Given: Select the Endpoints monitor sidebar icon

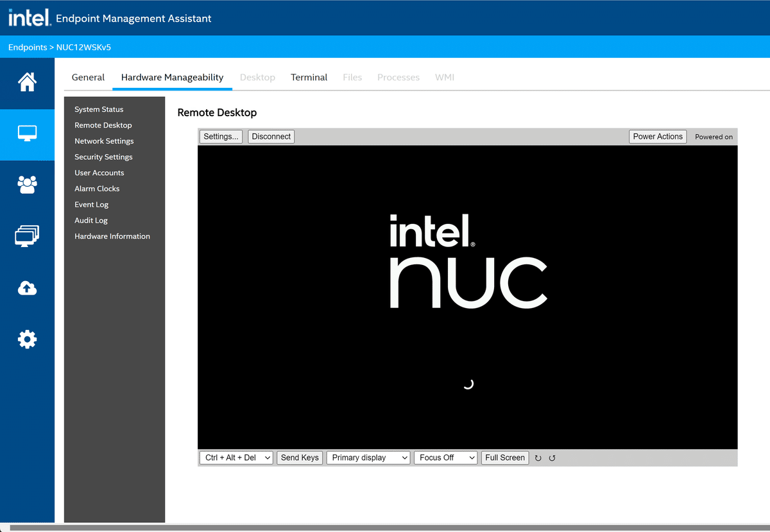Looking at the screenshot, I should pyautogui.click(x=27, y=133).
